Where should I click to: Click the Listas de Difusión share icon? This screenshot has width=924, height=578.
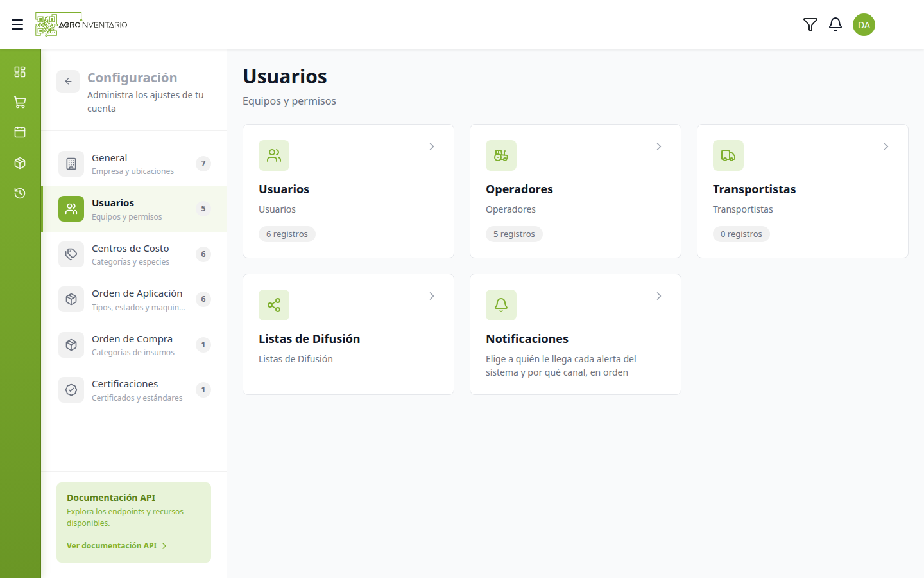(274, 305)
